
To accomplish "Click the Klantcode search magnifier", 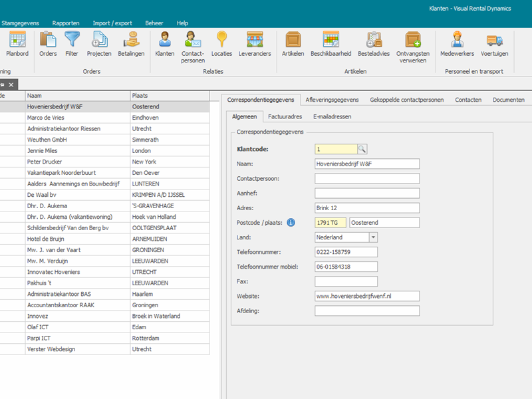I will click(x=362, y=150).
